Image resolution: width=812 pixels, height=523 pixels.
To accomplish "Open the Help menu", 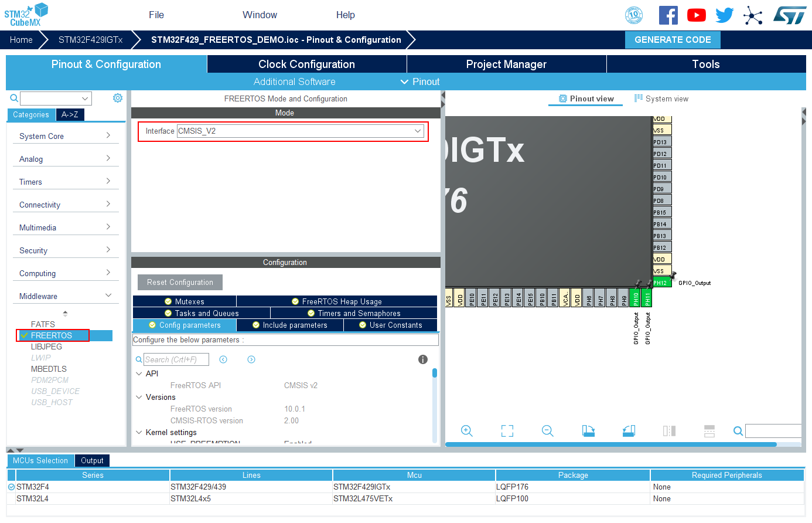I will point(346,15).
